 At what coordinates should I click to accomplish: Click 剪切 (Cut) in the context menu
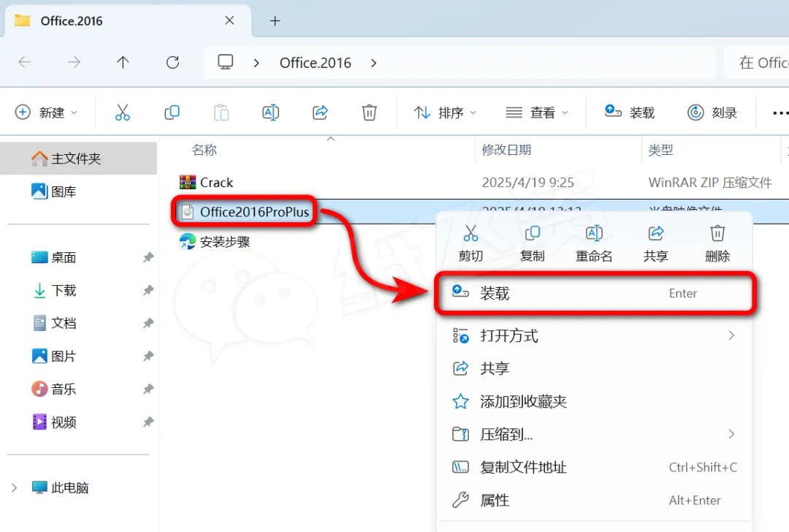(470, 243)
